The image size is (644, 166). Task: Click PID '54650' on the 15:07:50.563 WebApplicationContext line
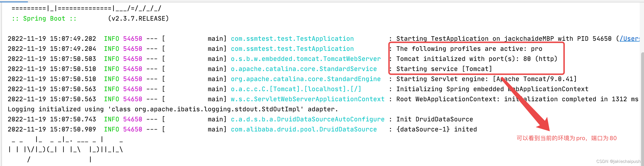[x=133, y=99]
